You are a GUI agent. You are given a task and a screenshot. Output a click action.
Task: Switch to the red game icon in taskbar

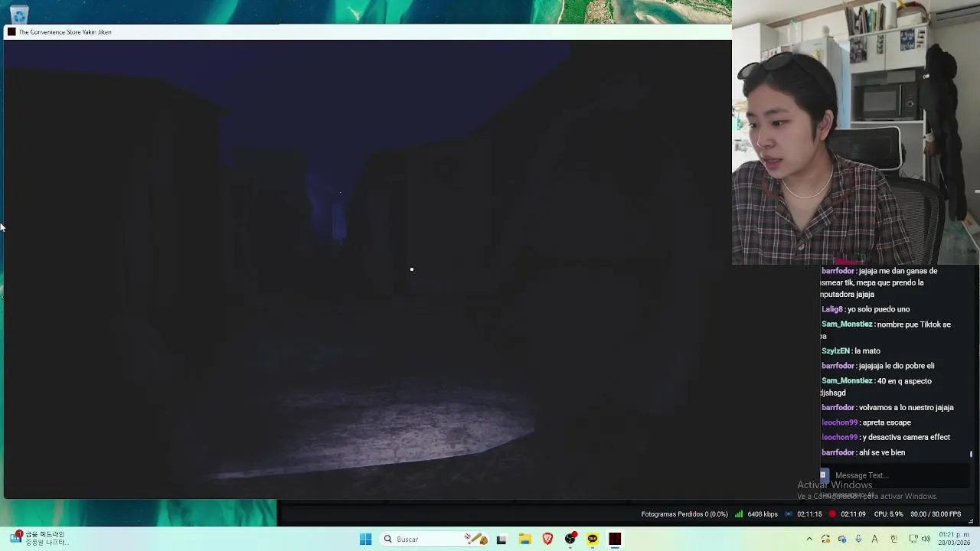click(x=615, y=540)
